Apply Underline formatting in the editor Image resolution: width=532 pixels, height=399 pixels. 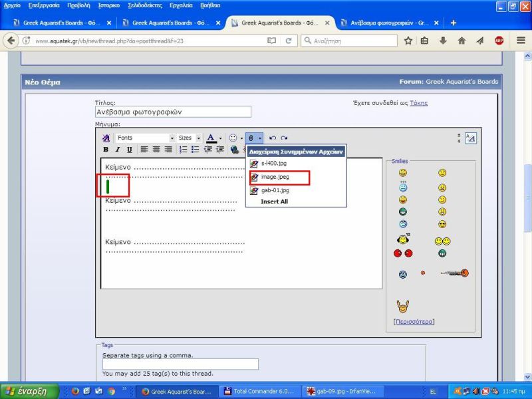(129, 150)
